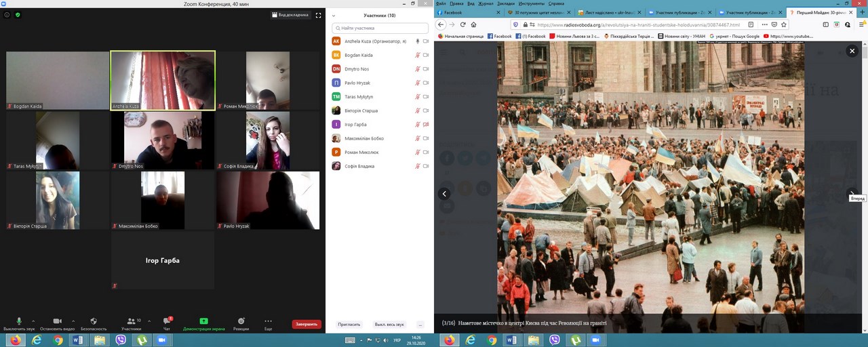868x347 pixels.
Task: Start Демонстрация экрана screen sharing
Action: [x=203, y=321]
